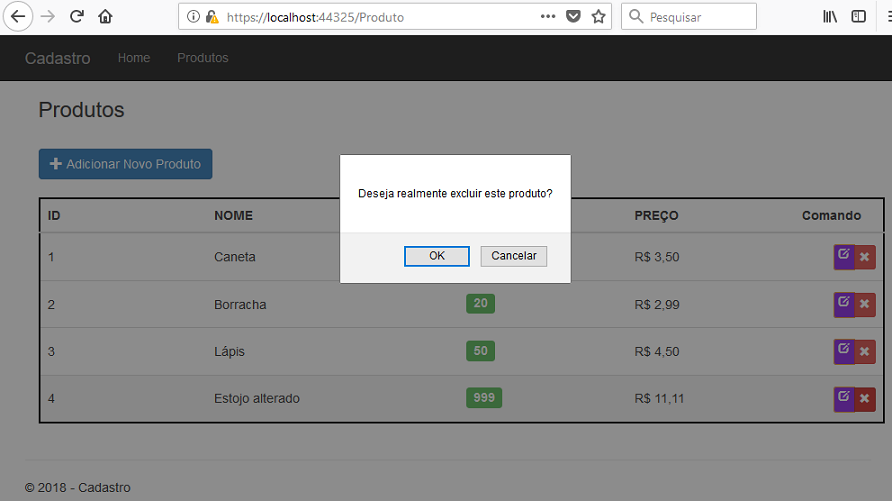Select the Estojo alterado name cell
892x501 pixels.
257,398
